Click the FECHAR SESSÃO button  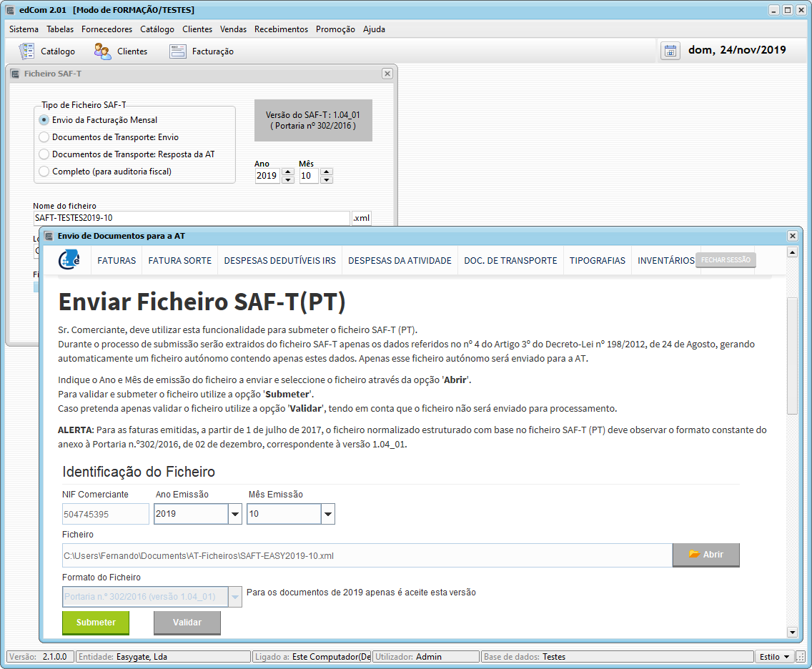pyautogui.click(x=726, y=260)
